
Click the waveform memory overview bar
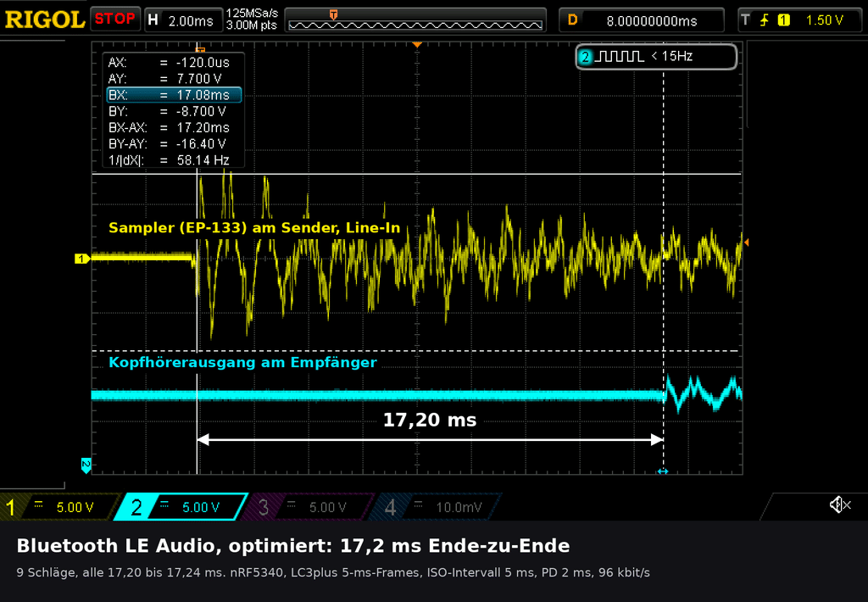pyautogui.click(x=415, y=20)
